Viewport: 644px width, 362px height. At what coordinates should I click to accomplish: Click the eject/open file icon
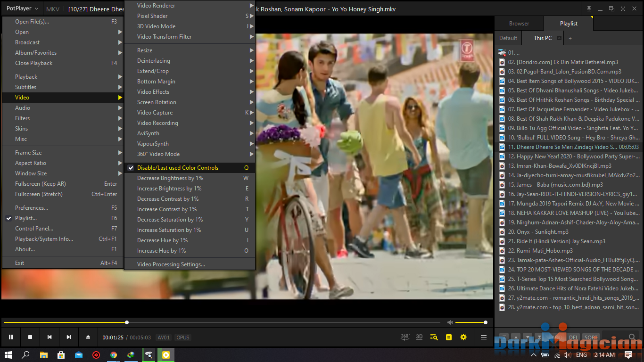88,337
